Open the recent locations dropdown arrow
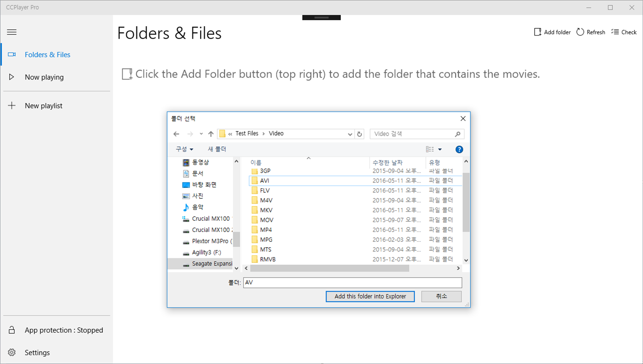643x364 pixels. coord(201,134)
